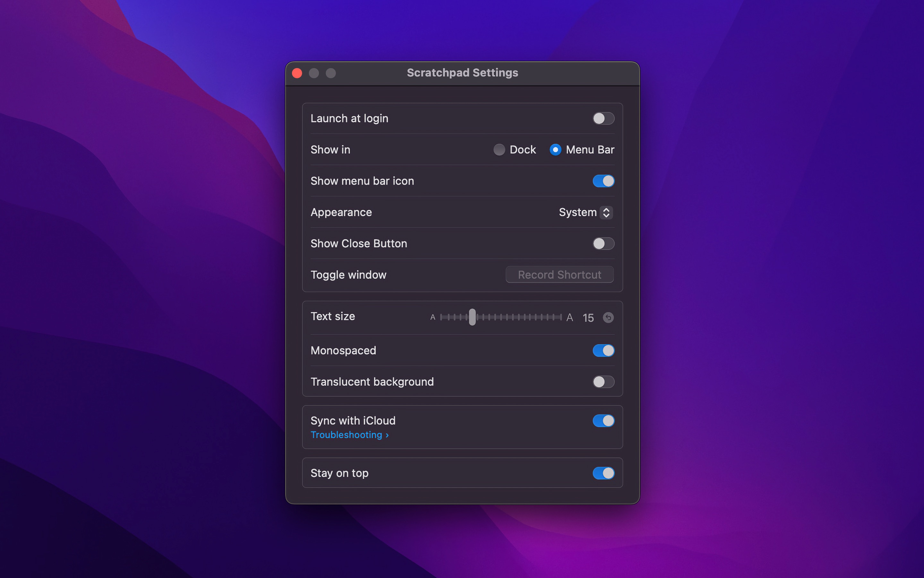Click the Text size slider knob
924x578 pixels.
(472, 317)
